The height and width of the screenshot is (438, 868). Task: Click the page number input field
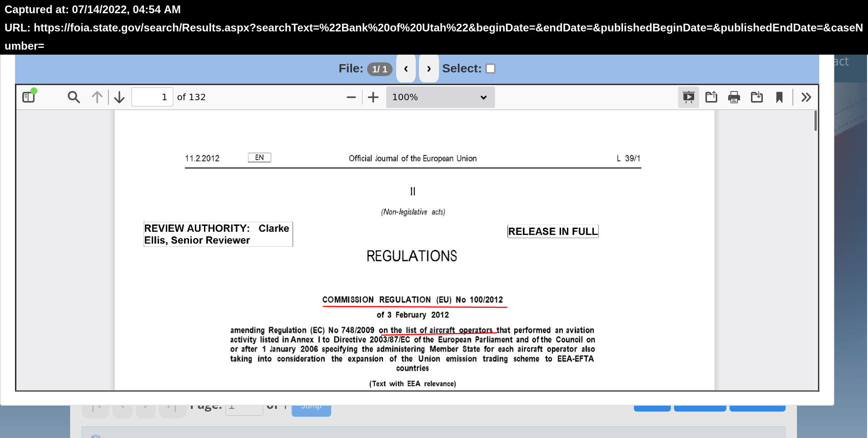pyautogui.click(x=152, y=97)
